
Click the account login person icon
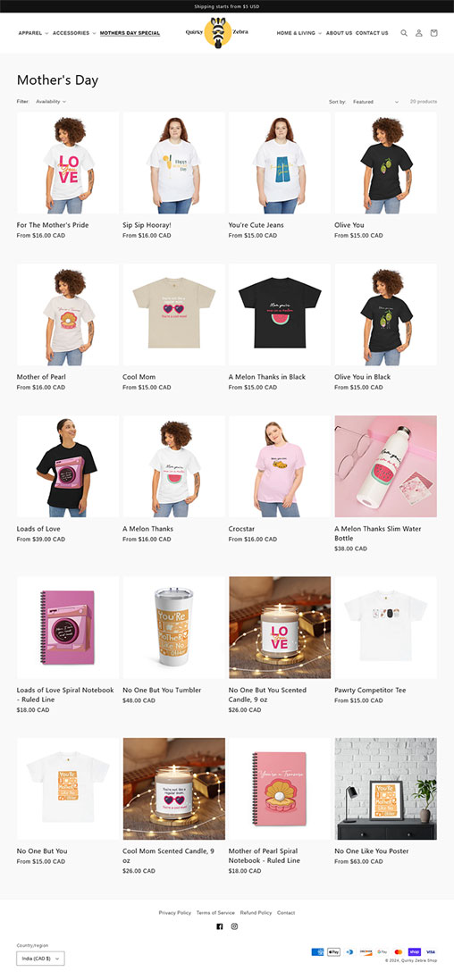click(419, 33)
